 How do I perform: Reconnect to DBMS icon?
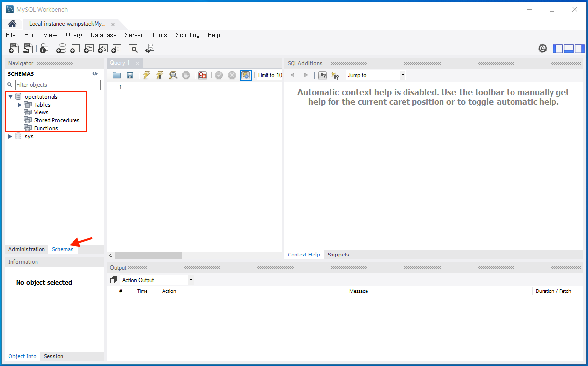point(150,48)
